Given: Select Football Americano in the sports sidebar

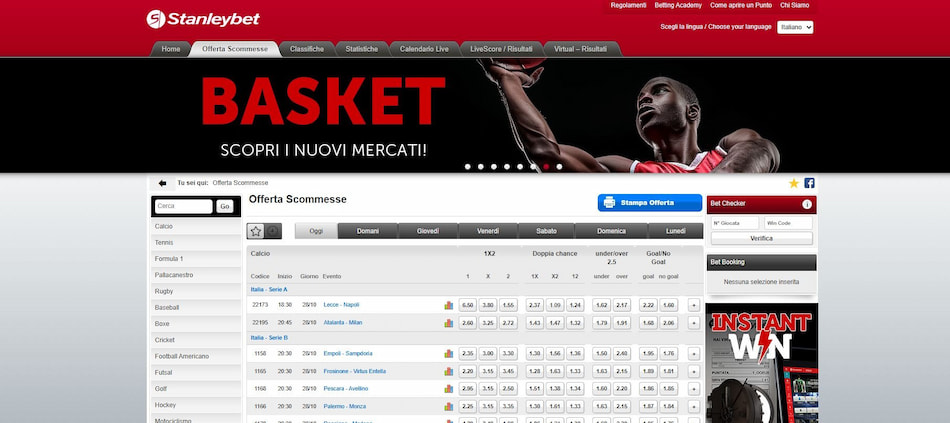Looking at the screenshot, I should (x=196, y=356).
